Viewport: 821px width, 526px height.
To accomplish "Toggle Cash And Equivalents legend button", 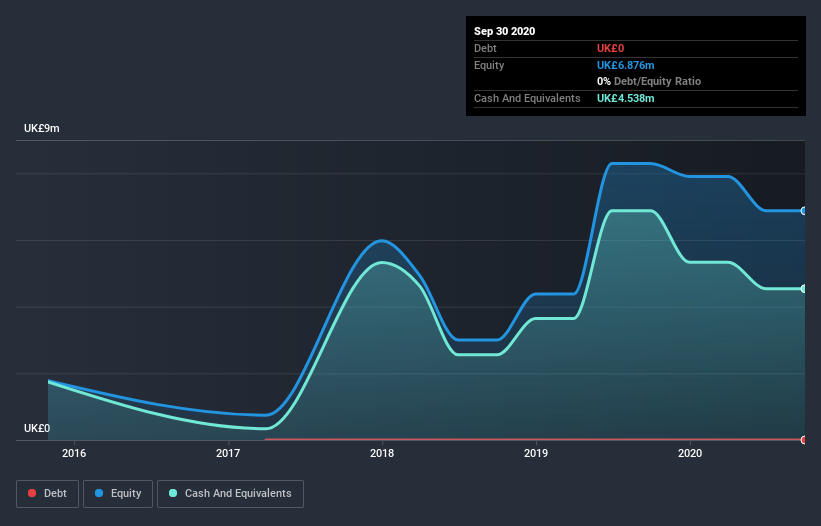I will point(230,494).
